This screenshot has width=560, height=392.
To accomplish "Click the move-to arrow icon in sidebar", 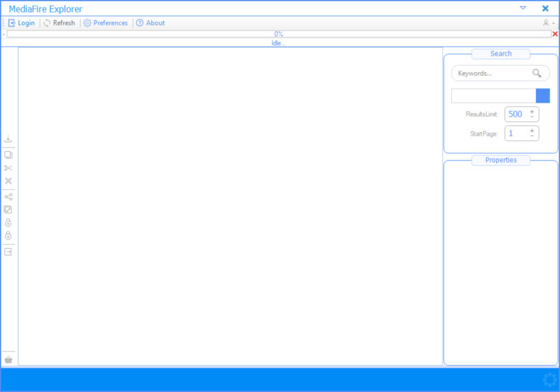I will pyautogui.click(x=8, y=251).
